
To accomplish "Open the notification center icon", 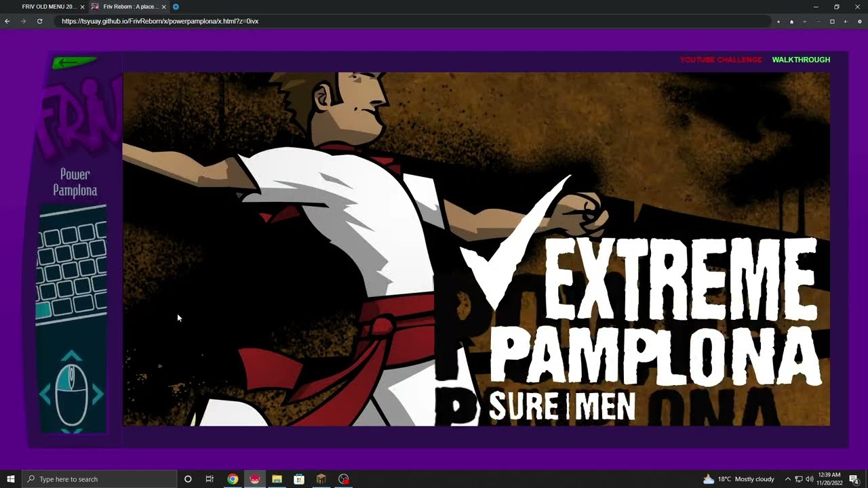I will [854, 479].
